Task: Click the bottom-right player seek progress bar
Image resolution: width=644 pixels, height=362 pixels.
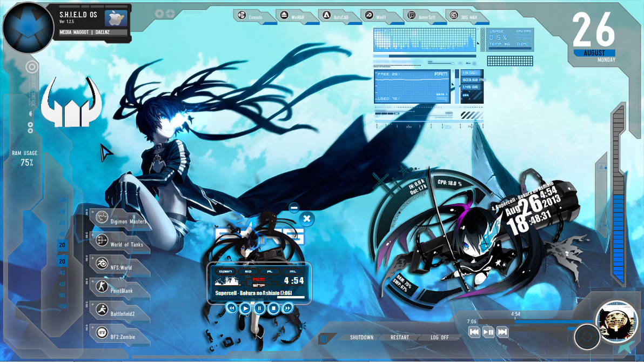Action: (536, 321)
